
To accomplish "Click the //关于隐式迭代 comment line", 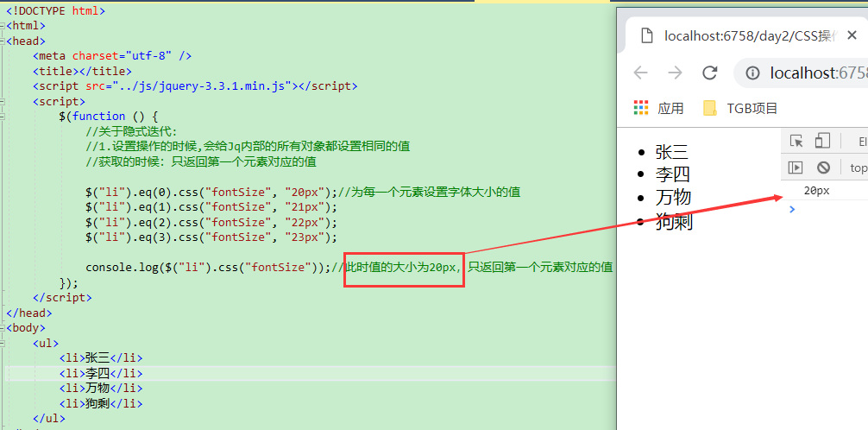I will [x=132, y=131].
